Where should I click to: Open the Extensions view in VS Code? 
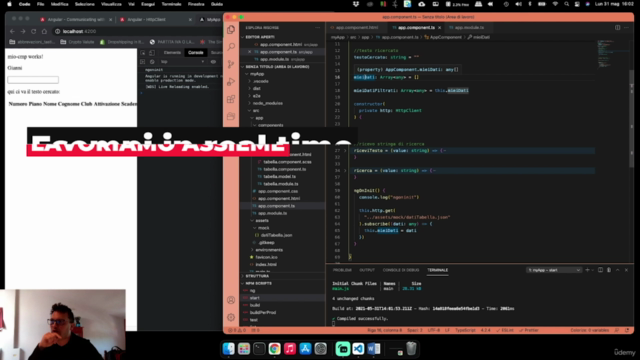pyautogui.click(x=231, y=99)
